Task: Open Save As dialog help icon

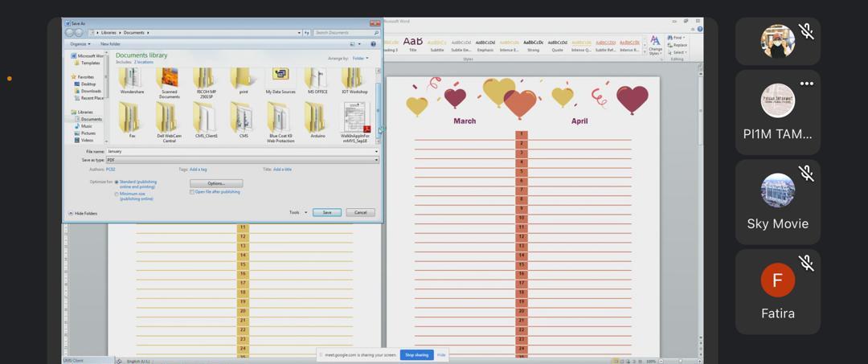Action: tap(373, 43)
